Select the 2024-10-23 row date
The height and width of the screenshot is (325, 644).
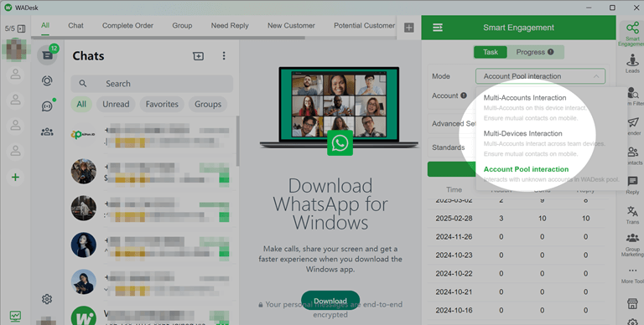click(454, 255)
